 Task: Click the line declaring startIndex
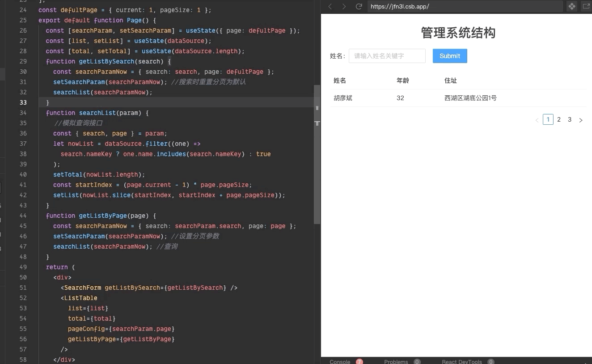click(153, 185)
